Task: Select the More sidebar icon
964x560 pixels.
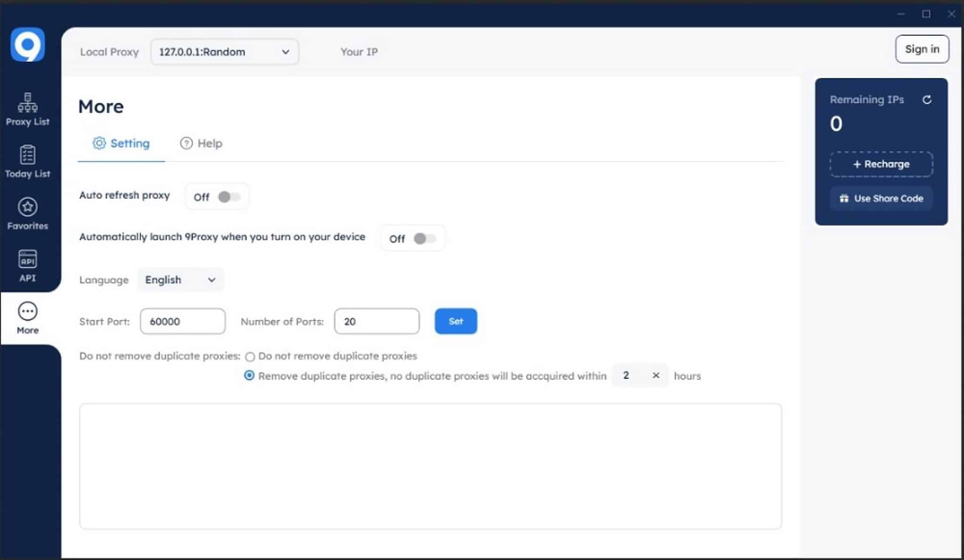Action: (28, 318)
